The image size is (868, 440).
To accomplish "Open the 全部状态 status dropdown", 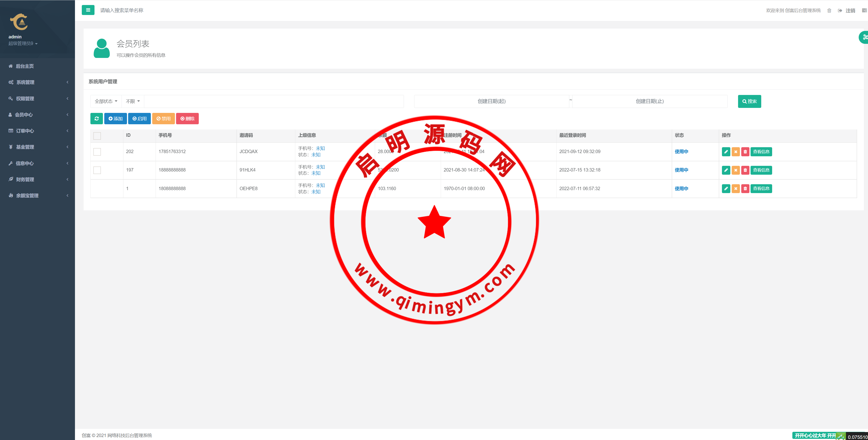I will 106,101.
